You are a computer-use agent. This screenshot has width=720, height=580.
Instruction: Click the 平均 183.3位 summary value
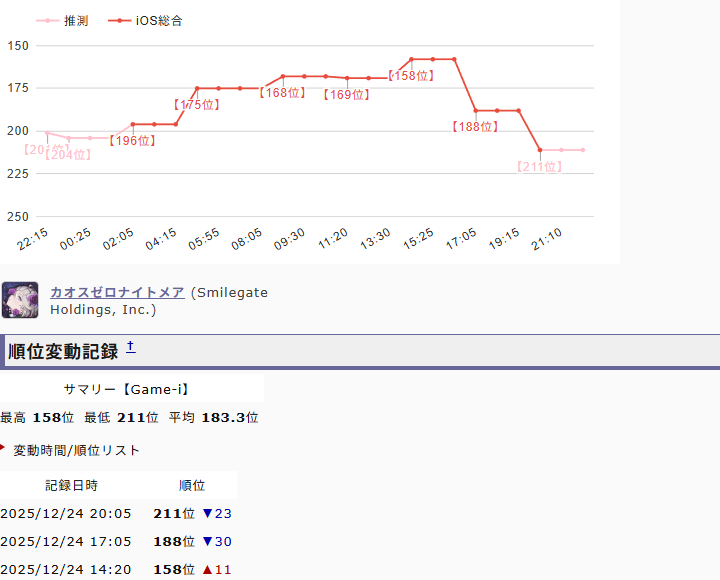pyautogui.click(x=214, y=417)
